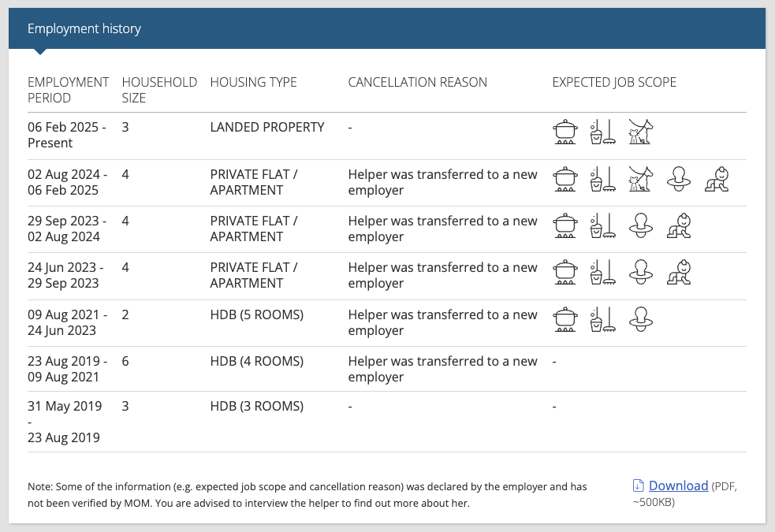This screenshot has width=775, height=532.
Task: Click the '06 Feb 2025 - Present' period
Action: [x=67, y=135]
